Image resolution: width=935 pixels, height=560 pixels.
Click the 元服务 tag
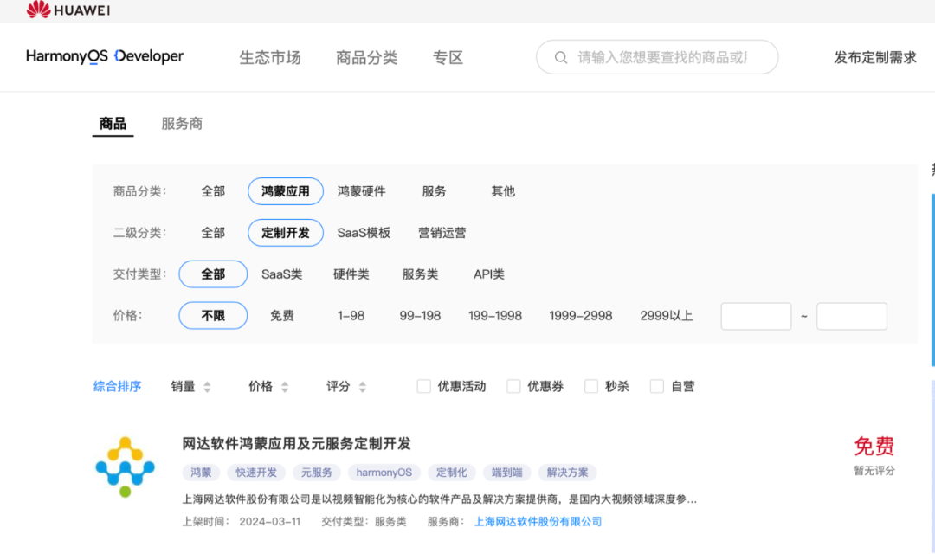pos(317,473)
